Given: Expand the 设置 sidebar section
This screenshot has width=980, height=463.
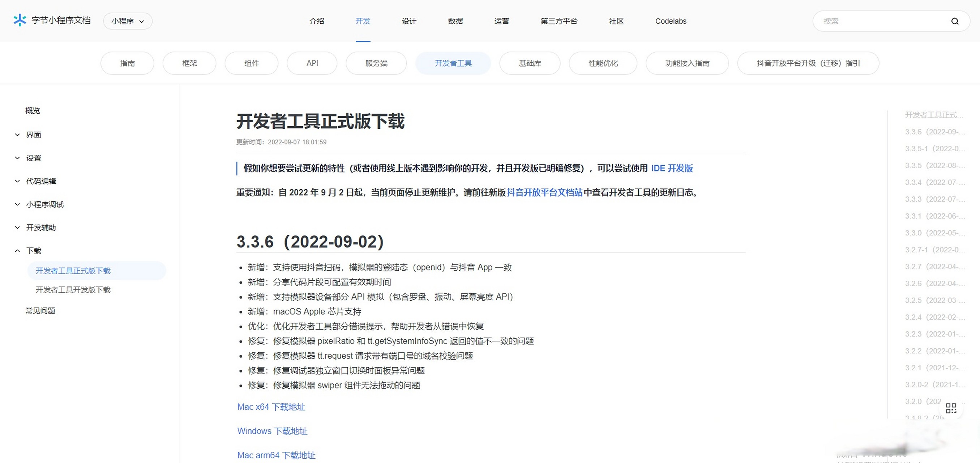Looking at the screenshot, I should (x=34, y=158).
